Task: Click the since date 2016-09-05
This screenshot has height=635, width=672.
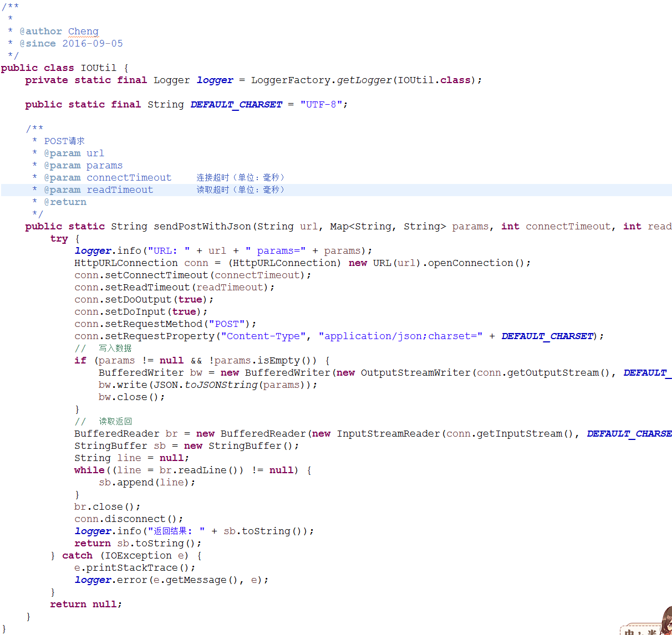Action: click(93, 44)
